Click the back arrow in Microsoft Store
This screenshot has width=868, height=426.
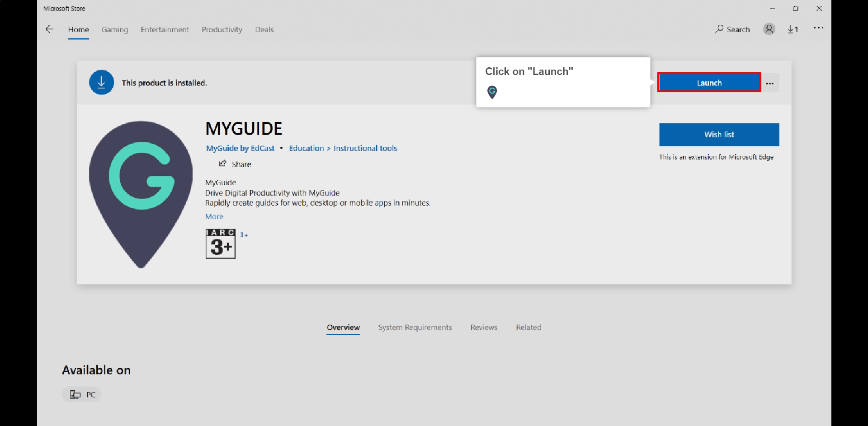(x=49, y=29)
